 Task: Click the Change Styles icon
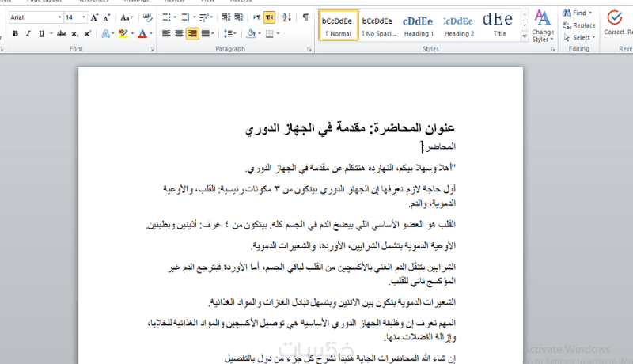click(543, 26)
